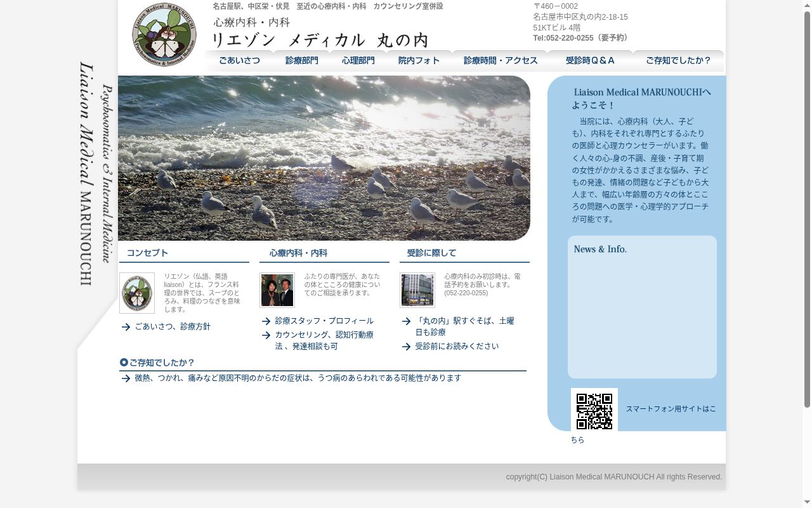Click the arrow icon beside 受診前にお読みください
Screen dimensions: 812x508
point(406,347)
